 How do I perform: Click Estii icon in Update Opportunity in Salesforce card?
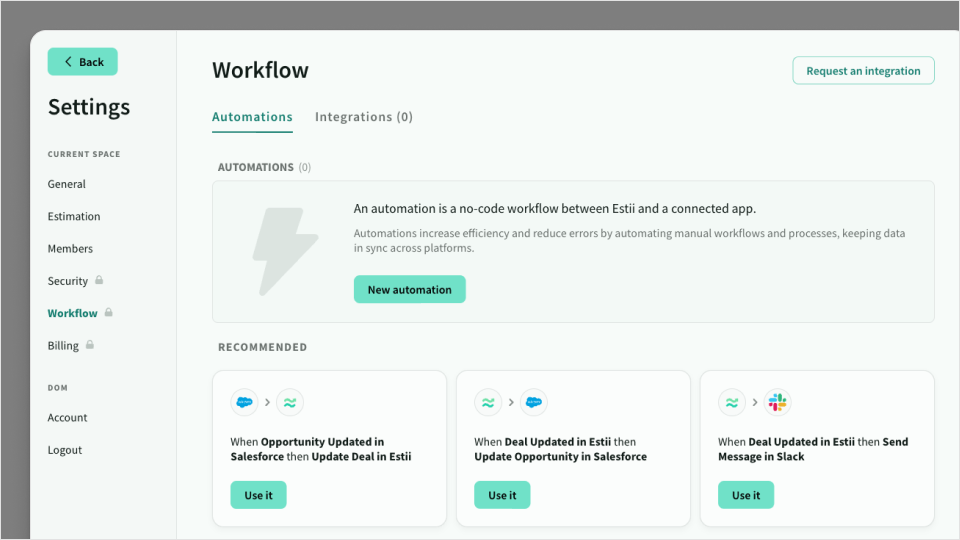488,402
